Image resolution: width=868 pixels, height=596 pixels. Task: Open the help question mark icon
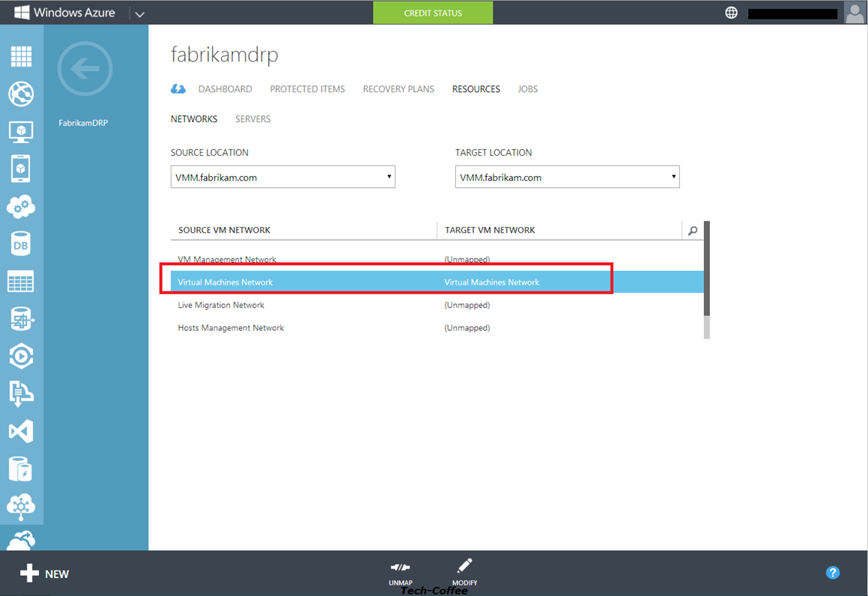coord(833,573)
